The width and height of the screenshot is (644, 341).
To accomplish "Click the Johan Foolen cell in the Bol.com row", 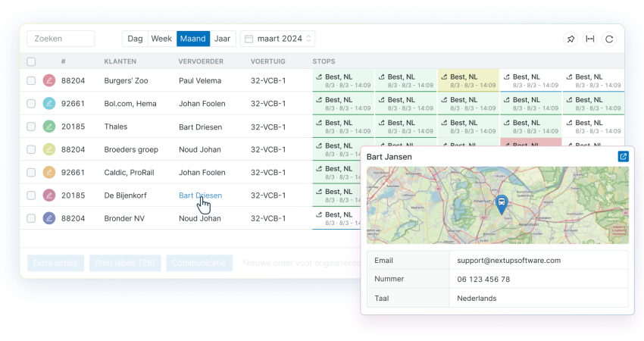I will (x=202, y=104).
